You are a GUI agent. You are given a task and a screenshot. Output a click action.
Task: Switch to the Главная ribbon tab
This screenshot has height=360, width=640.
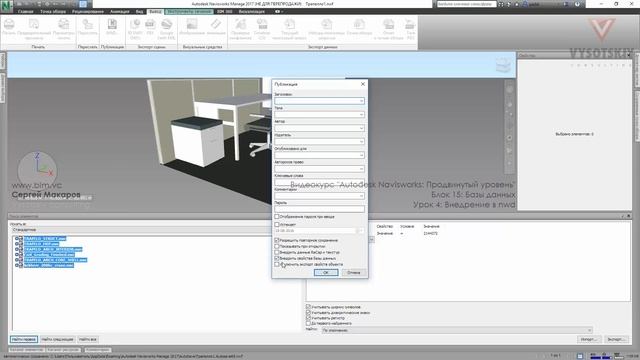[25, 11]
